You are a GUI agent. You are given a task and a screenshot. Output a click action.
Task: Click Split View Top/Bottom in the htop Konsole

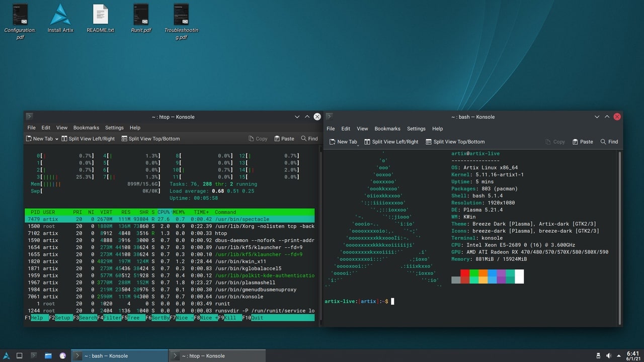click(x=150, y=139)
